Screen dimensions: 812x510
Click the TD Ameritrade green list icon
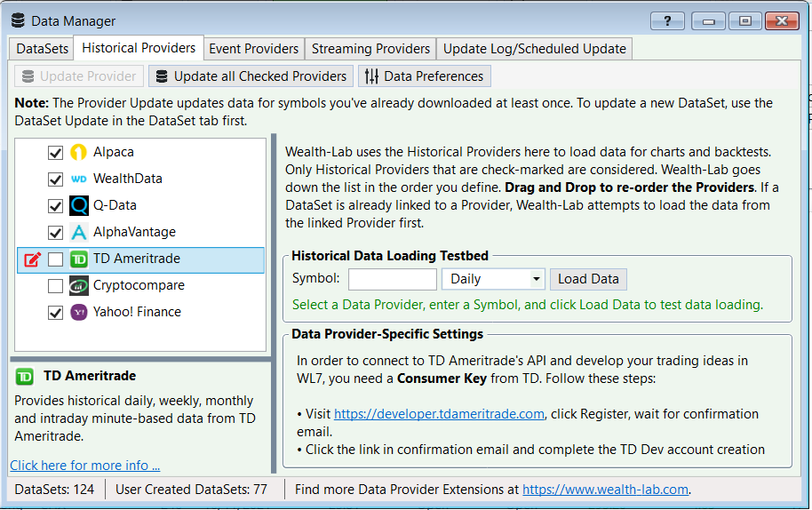coord(79,259)
